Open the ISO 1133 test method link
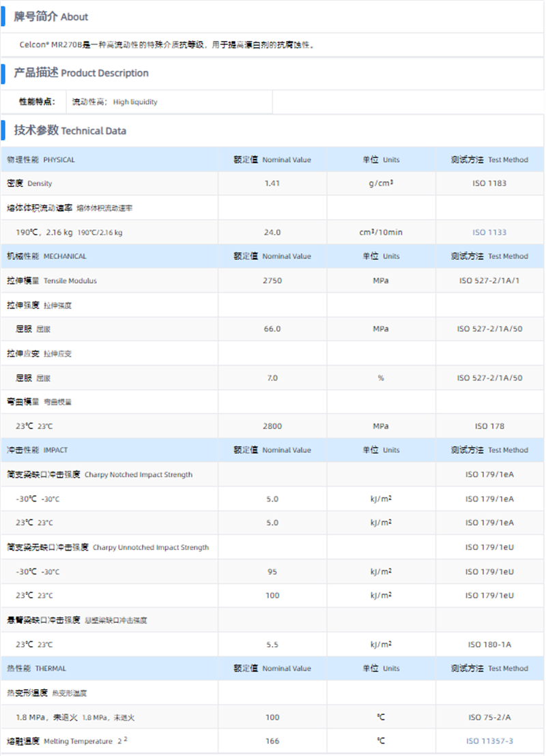The image size is (546, 756). point(489,232)
